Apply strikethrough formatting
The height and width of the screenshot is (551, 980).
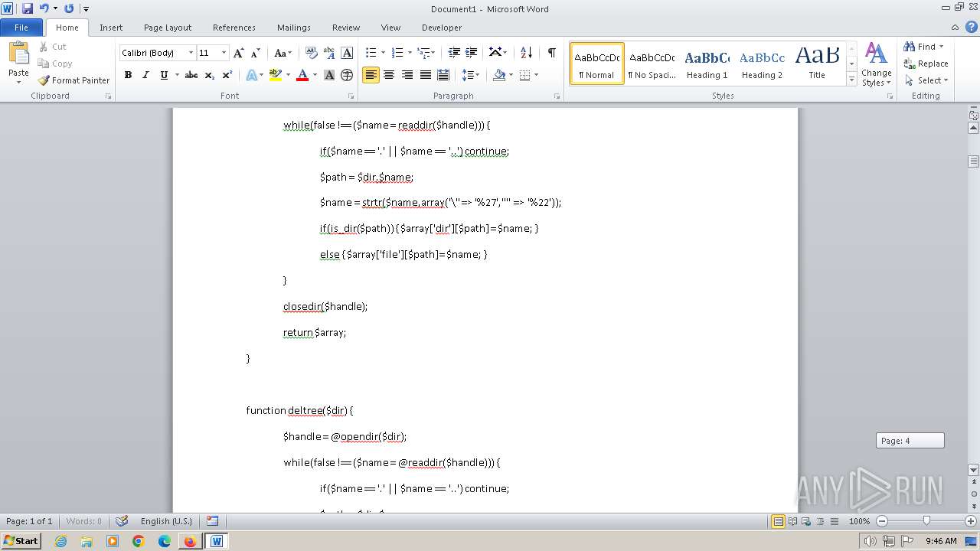coord(191,75)
